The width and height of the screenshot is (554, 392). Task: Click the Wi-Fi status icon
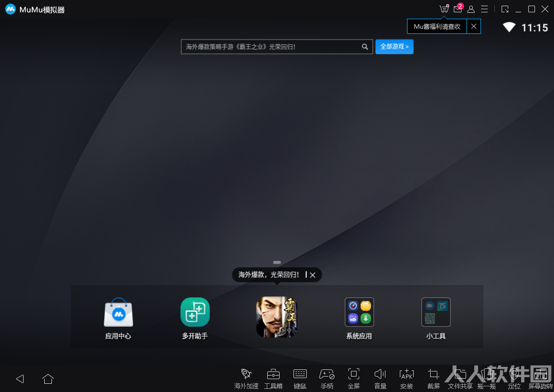coord(509,27)
